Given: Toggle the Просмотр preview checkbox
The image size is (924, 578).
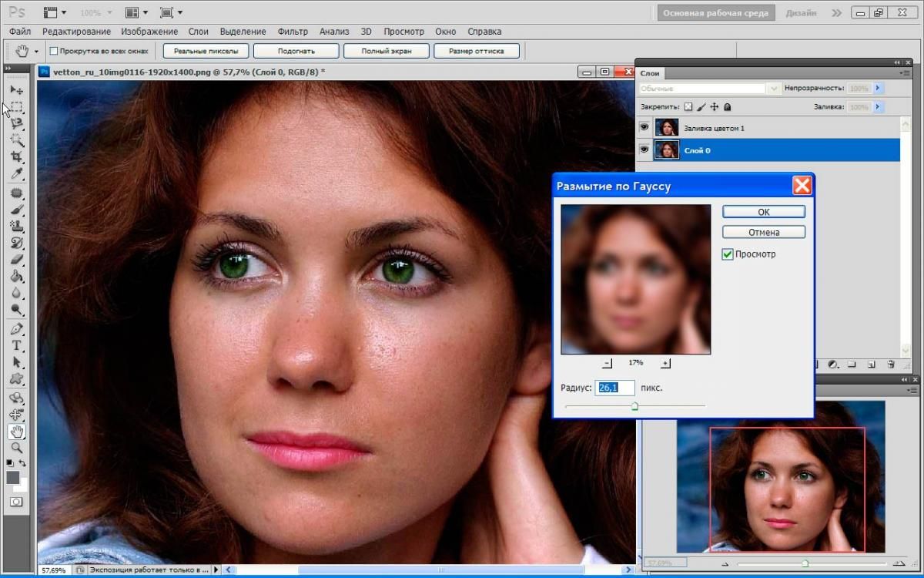Looking at the screenshot, I should 728,254.
